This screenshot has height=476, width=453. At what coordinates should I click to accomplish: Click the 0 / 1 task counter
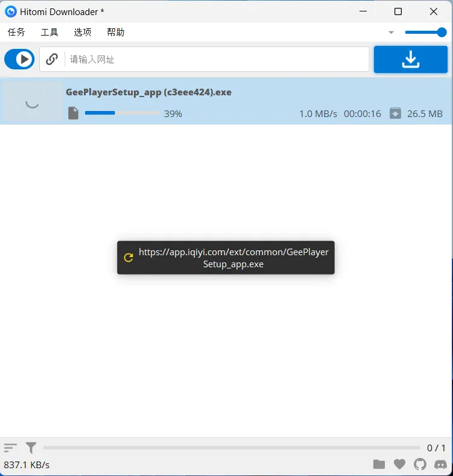click(x=436, y=448)
